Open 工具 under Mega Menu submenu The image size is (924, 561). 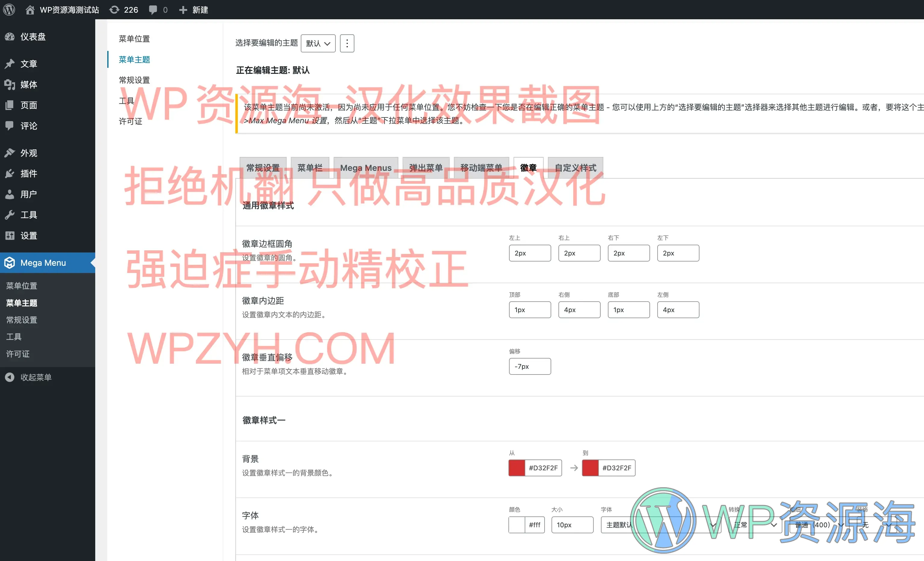[14, 337]
